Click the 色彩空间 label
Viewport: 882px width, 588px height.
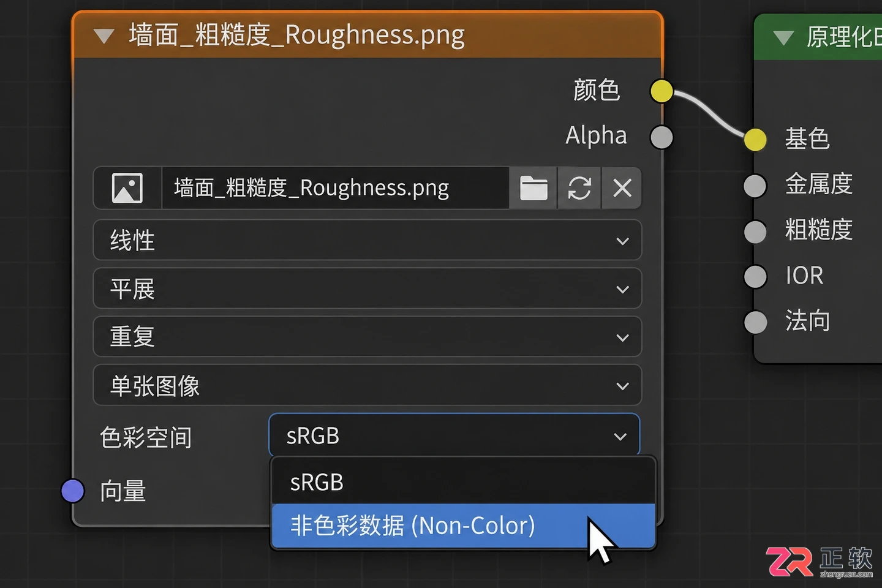click(x=146, y=437)
